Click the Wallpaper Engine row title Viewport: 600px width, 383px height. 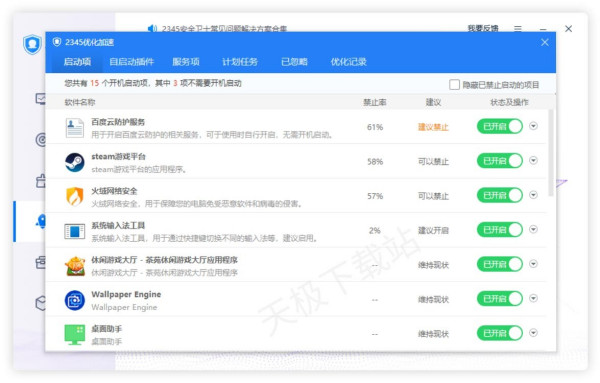(x=126, y=294)
